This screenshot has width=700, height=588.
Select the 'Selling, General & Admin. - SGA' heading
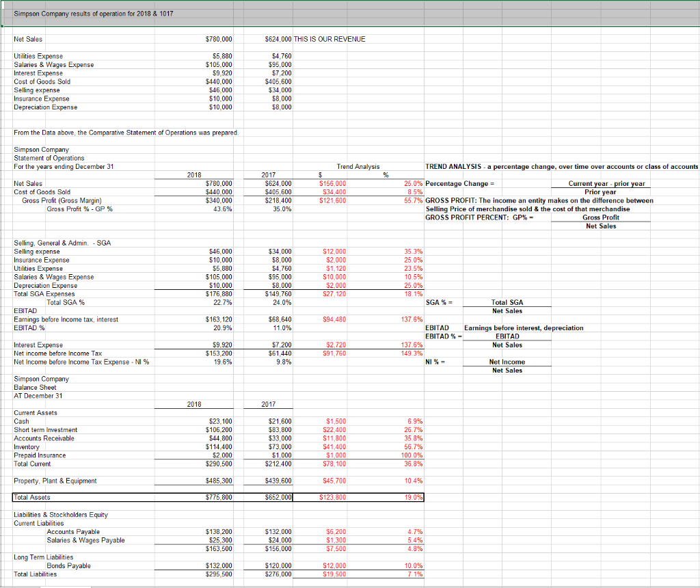pos(62,243)
